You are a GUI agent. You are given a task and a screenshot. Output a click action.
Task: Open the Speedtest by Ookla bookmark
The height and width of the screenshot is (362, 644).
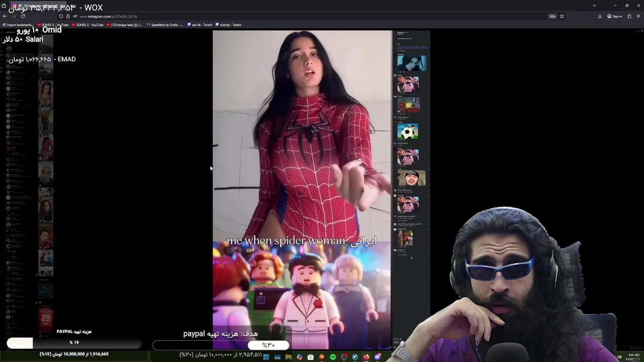(x=166, y=25)
